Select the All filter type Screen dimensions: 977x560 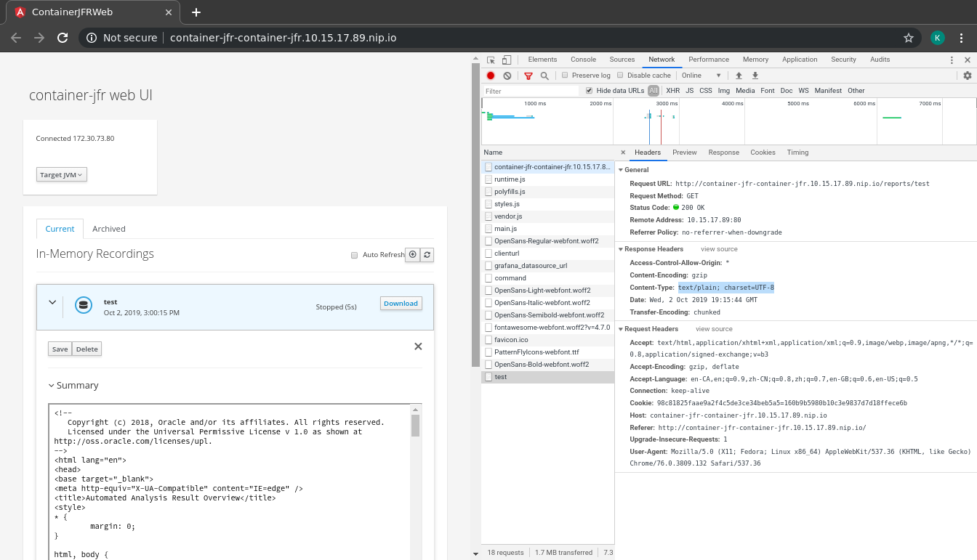[x=654, y=91]
